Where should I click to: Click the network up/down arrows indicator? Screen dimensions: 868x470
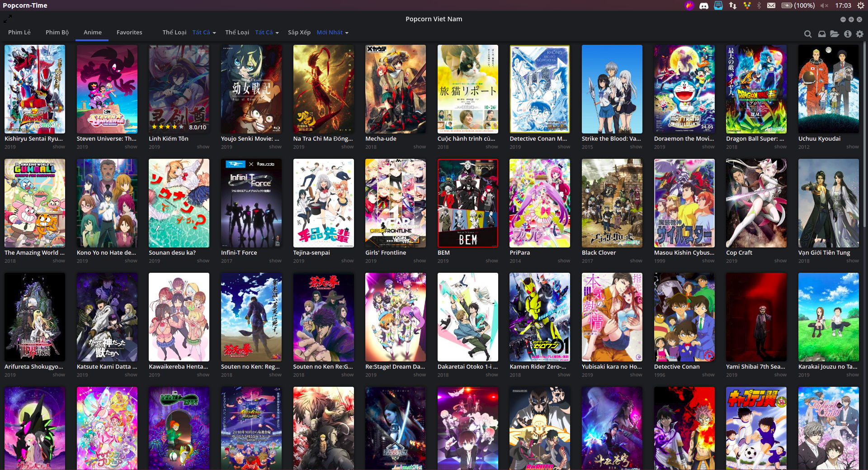[x=732, y=5]
